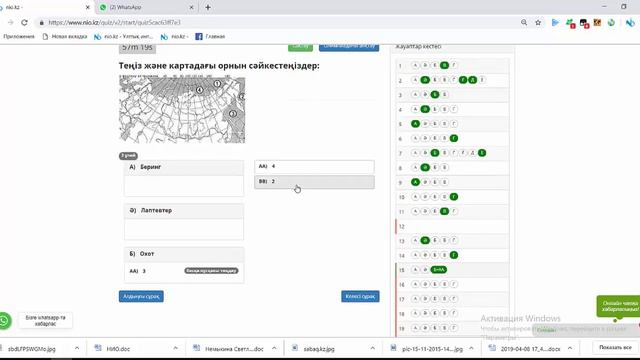Select option А in answer row 13
Screen dimensions: 640x360
pyautogui.click(x=415, y=240)
